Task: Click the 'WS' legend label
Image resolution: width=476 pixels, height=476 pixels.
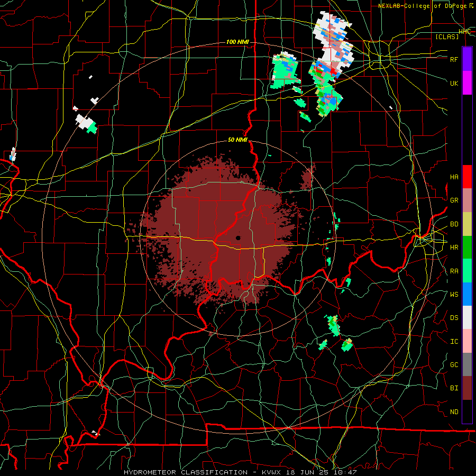Action: click(454, 295)
